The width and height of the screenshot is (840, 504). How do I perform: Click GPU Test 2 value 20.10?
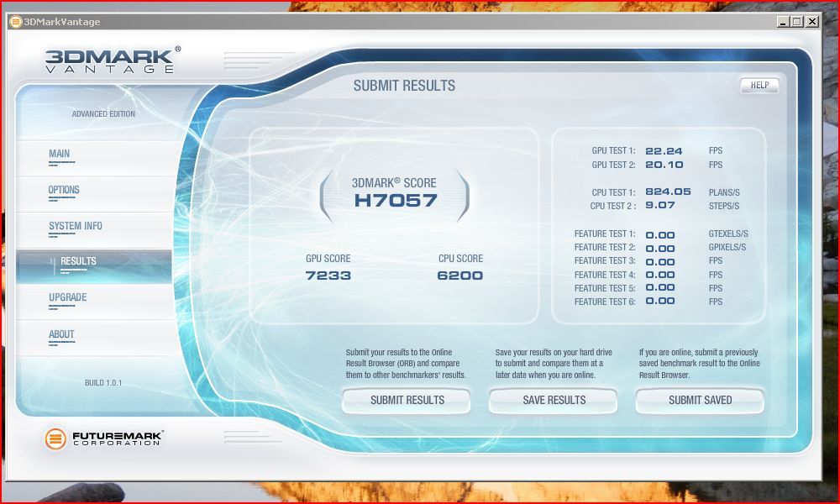point(664,165)
